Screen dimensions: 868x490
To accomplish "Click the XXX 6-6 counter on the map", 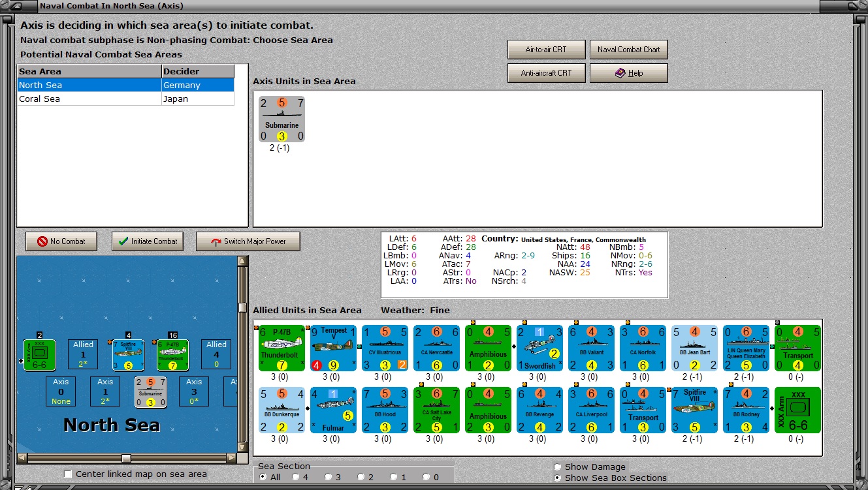I will (40, 355).
